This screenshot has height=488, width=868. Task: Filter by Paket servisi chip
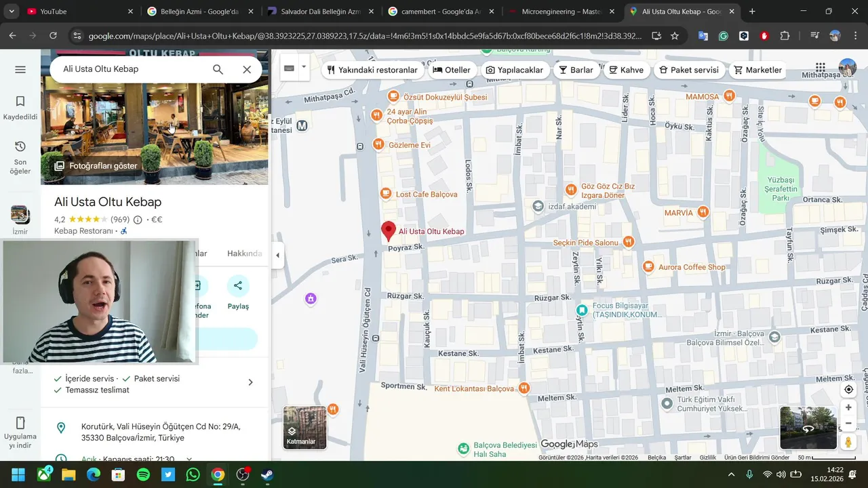click(x=688, y=70)
